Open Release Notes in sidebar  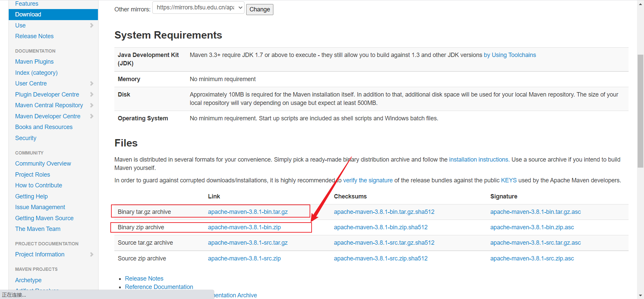[x=34, y=36]
